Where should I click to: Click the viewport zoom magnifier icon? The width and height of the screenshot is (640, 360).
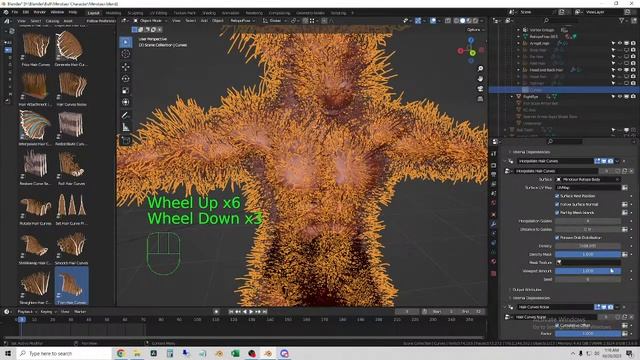click(480, 69)
